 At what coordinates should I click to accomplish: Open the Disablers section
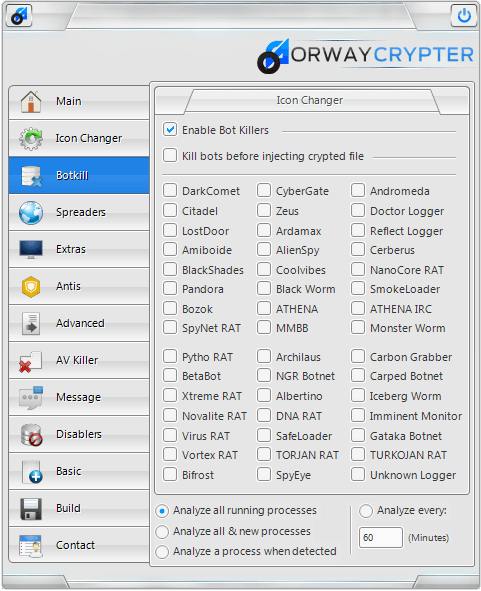click(79, 434)
